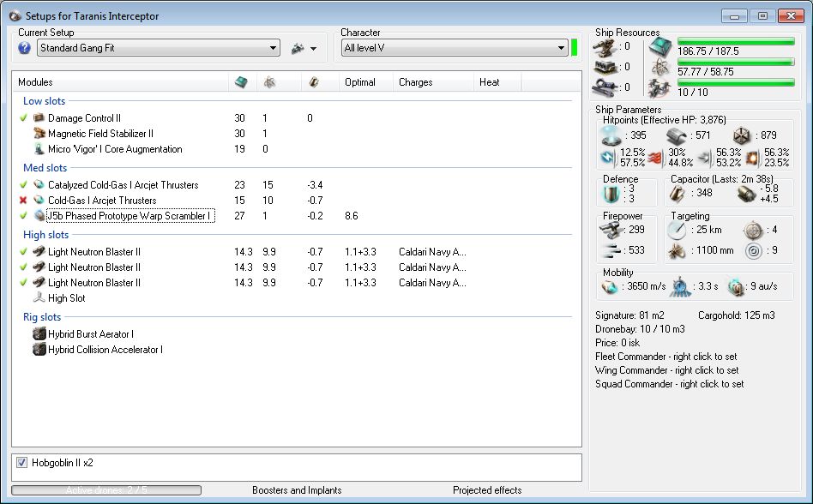813x504 pixels.
Task: Toggle the green check on Damage Control II
Action: coord(23,118)
